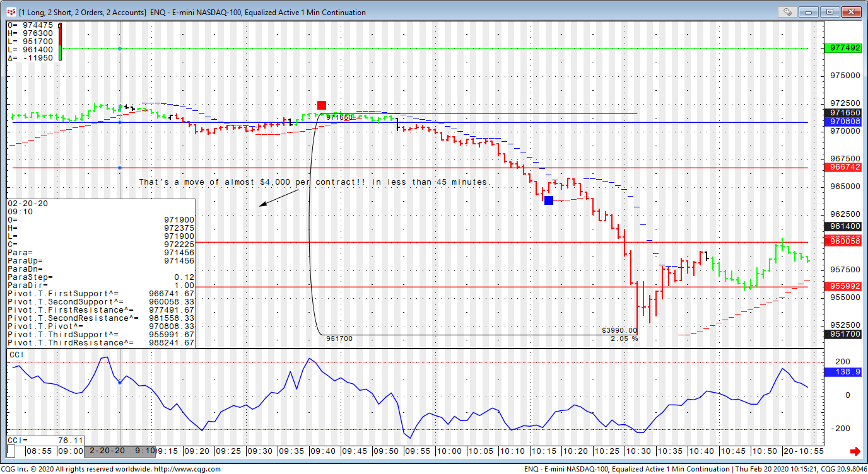Select the blue 970808 pivot price label

(843, 122)
